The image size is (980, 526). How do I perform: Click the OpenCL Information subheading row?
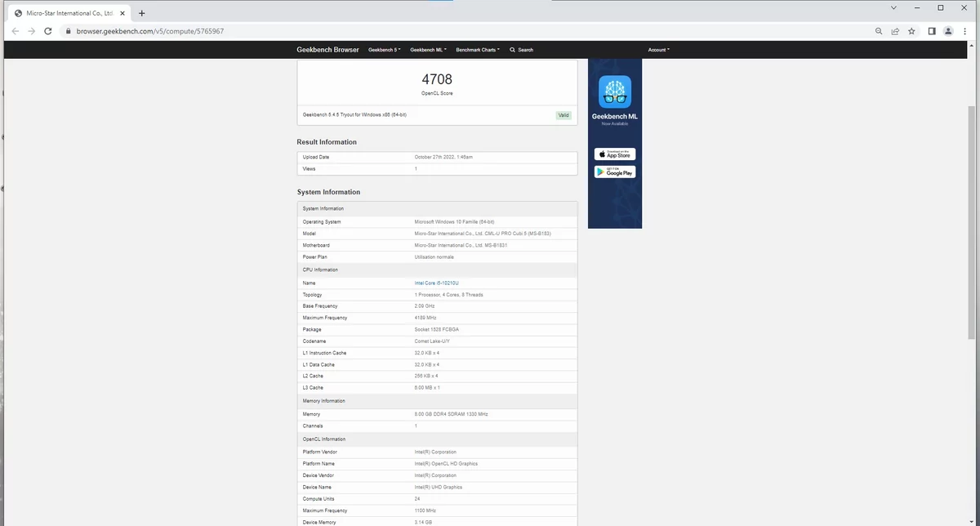pyautogui.click(x=437, y=439)
